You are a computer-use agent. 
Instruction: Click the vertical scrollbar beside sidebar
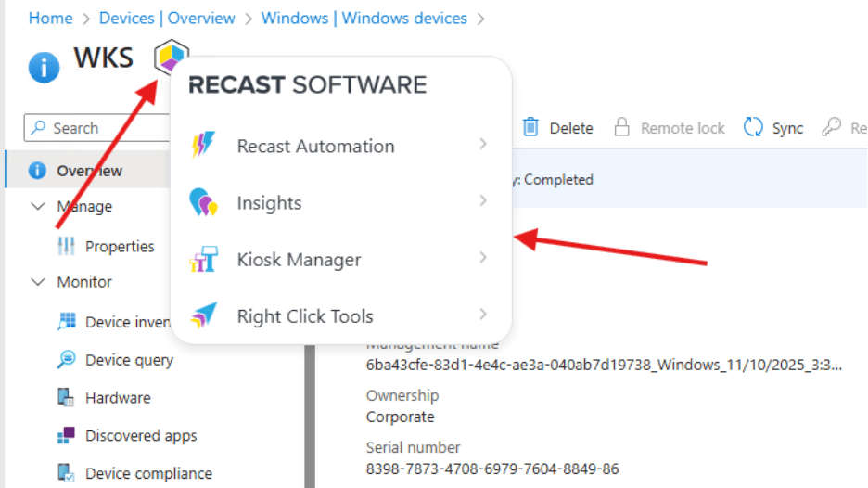(x=310, y=416)
